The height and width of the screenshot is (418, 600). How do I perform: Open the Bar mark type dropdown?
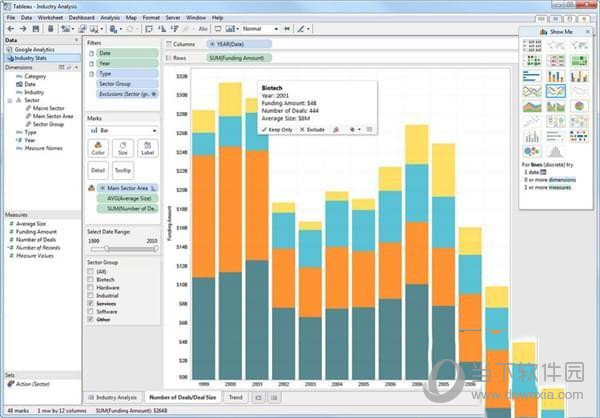(123, 131)
